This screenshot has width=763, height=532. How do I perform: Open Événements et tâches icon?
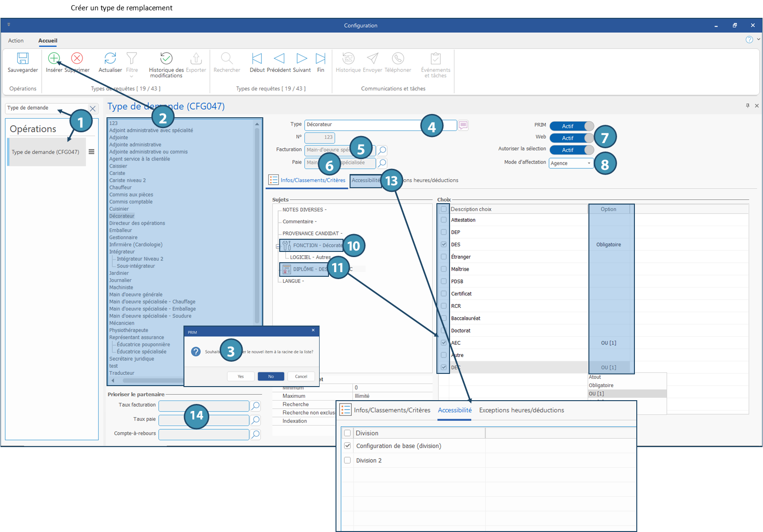[435, 58]
